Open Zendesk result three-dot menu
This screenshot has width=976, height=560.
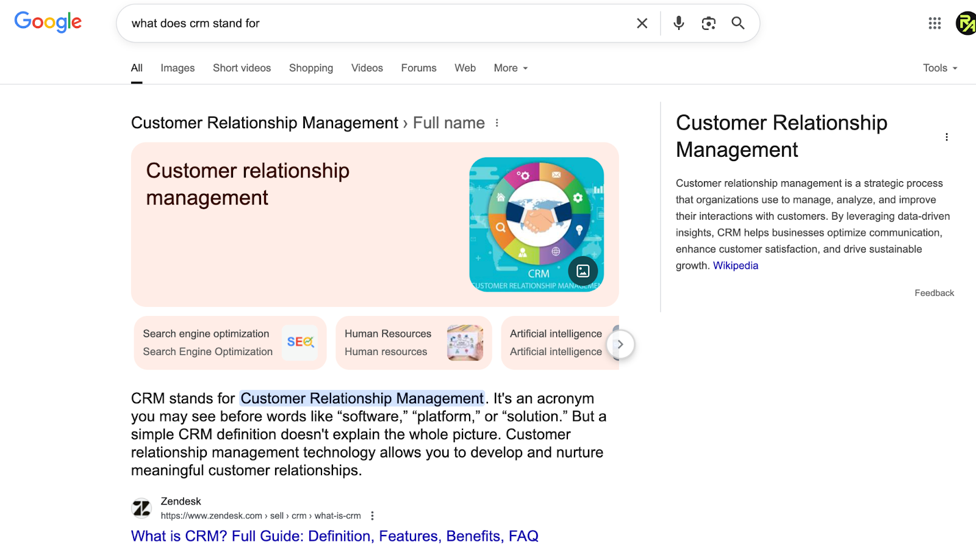[372, 515]
